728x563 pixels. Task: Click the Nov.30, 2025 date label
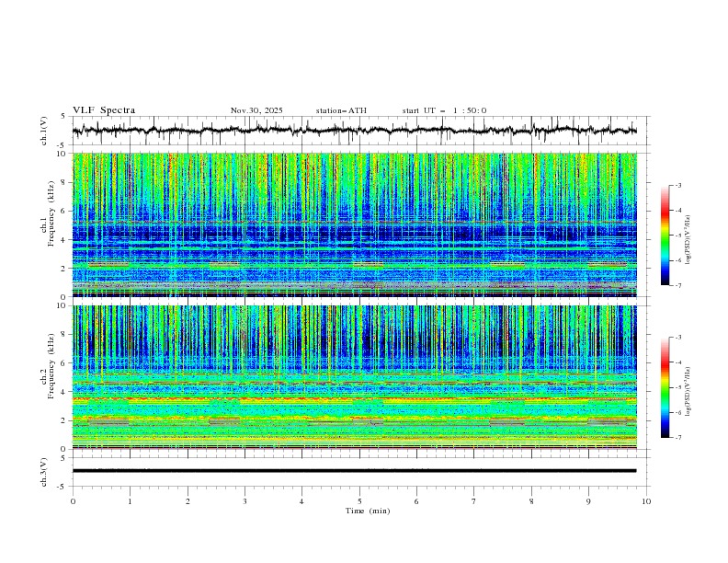[x=256, y=110]
